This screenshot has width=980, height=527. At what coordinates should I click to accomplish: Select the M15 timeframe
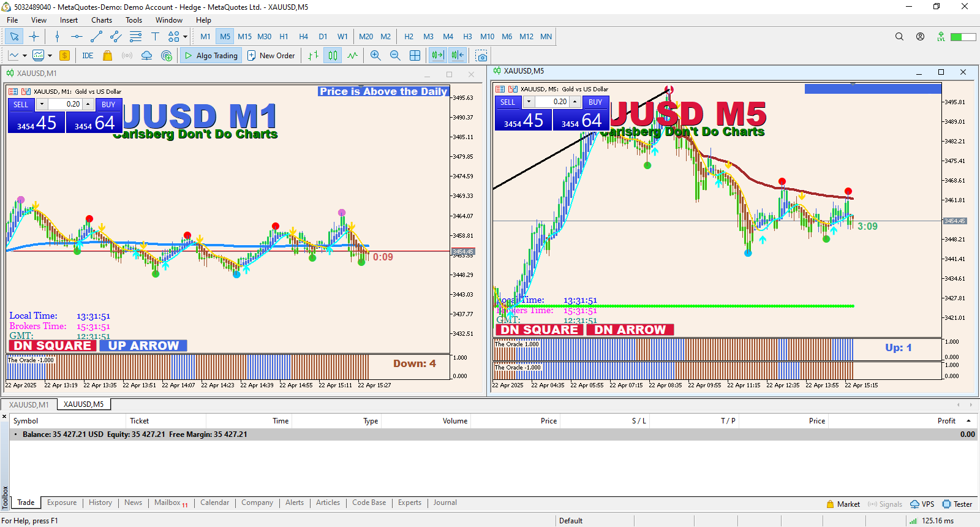coord(244,37)
